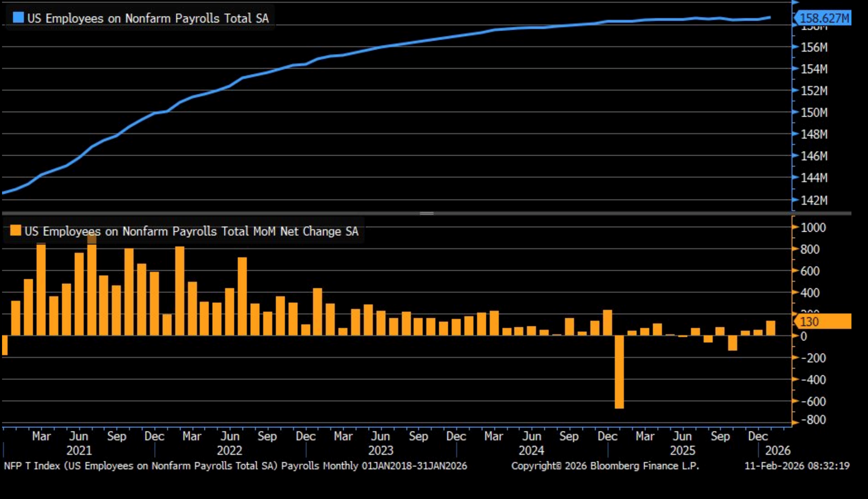Screen dimensions: 868x499
Task: Click the 2021 year label on the time axis
Action: [x=79, y=450]
